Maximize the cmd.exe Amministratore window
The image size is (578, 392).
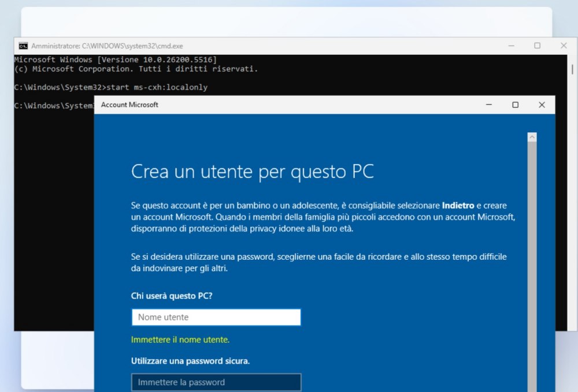pyautogui.click(x=537, y=46)
